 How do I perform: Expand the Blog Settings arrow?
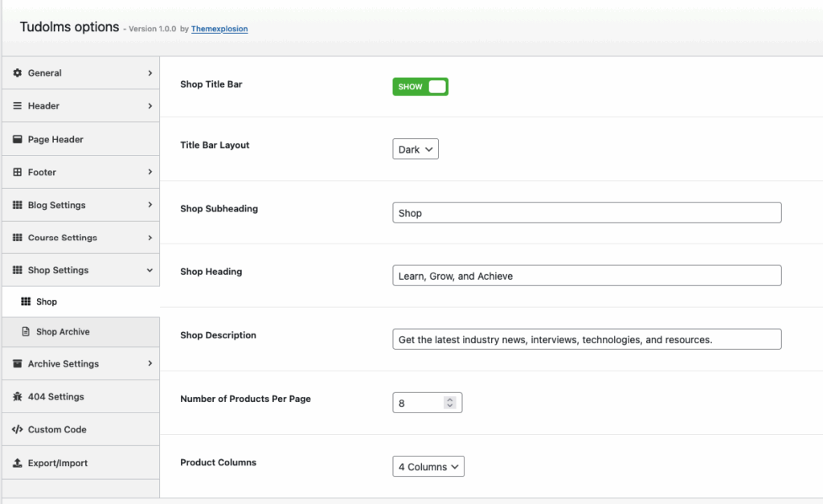149,205
